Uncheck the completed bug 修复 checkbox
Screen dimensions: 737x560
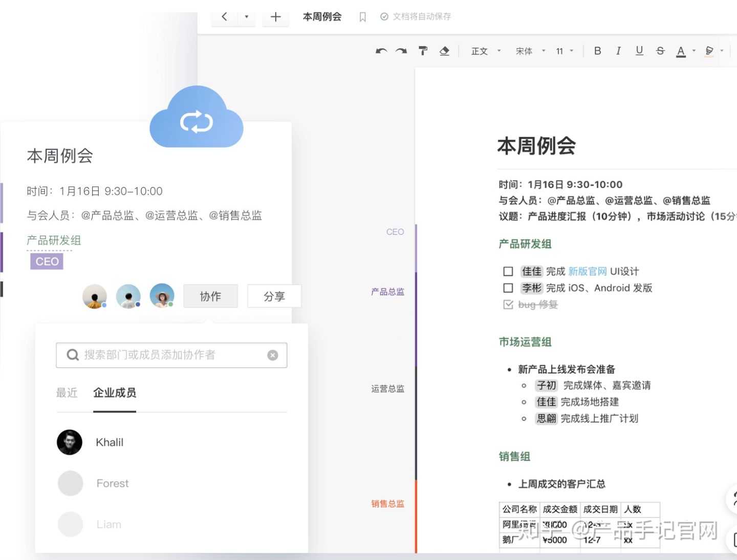(x=508, y=304)
